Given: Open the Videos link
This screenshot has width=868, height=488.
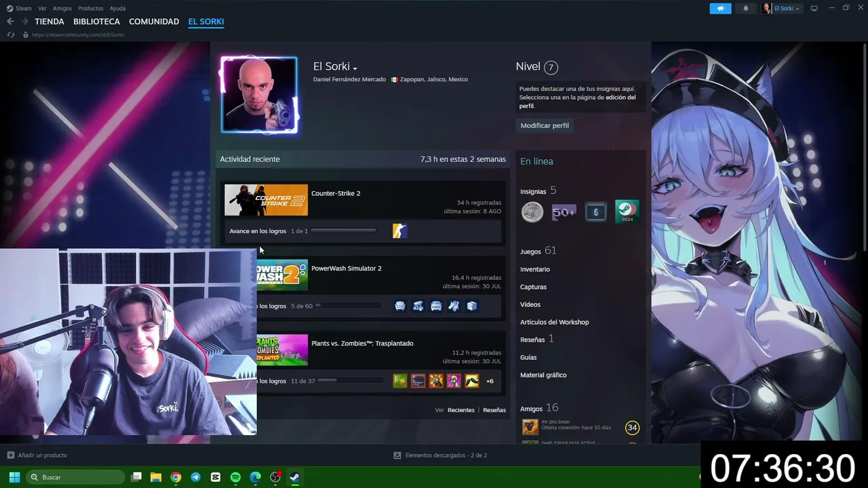Looking at the screenshot, I should 530,304.
